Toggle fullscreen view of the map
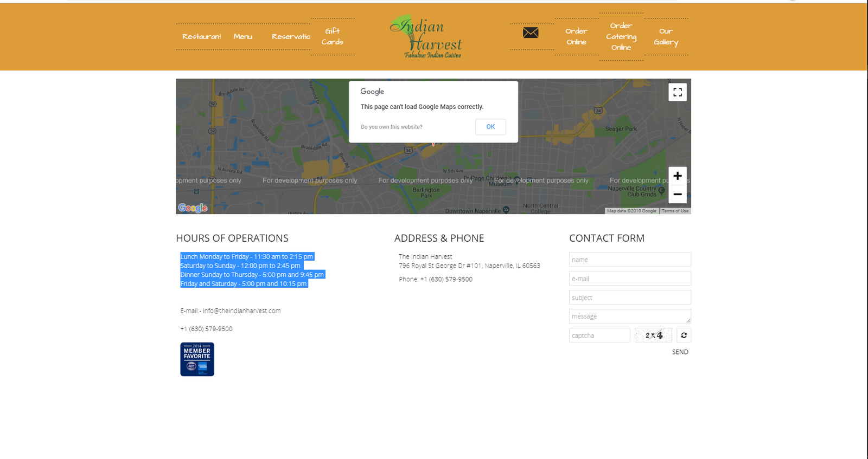 678,92
